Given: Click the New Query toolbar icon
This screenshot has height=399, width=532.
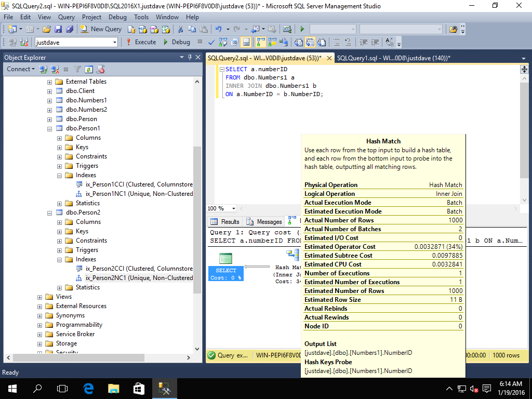Looking at the screenshot, I should (x=101, y=29).
